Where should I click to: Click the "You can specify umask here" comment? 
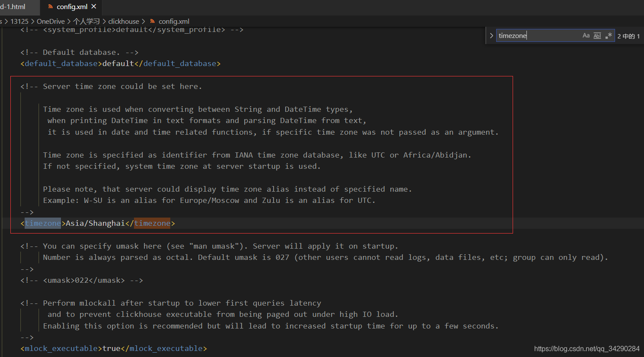click(x=209, y=246)
